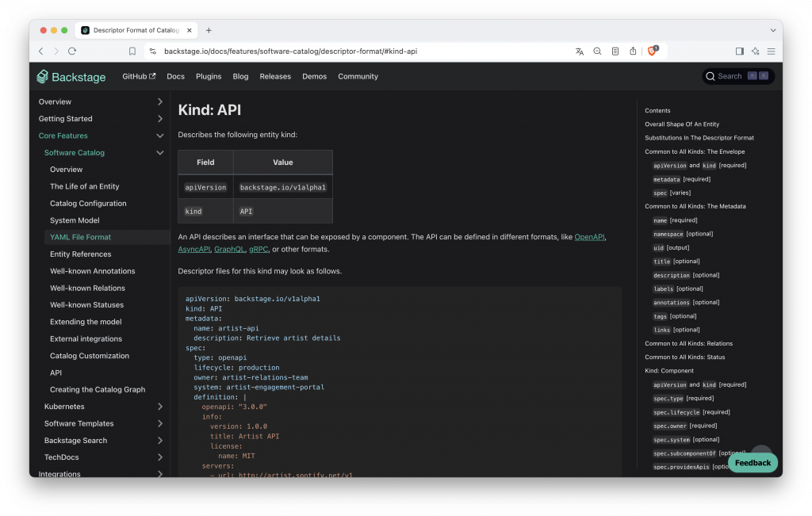Expand the Overview sidebar chevron
This screenshot has width=812, height=516.
coord(160,102)
